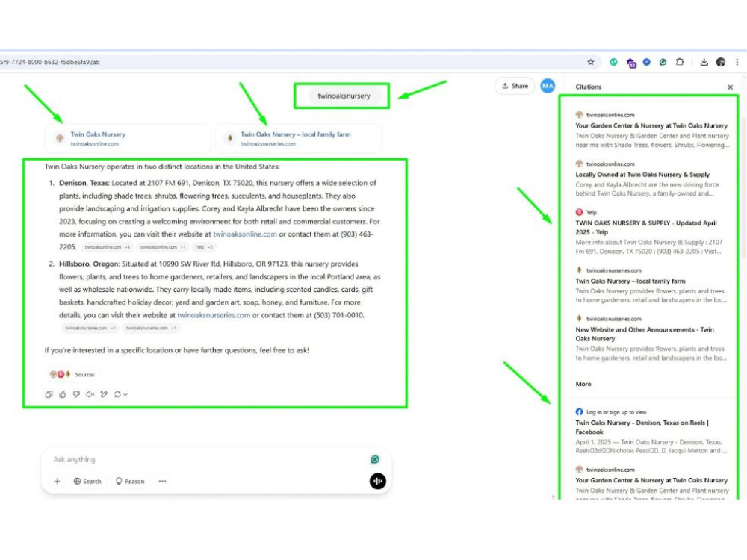The height and width of the screenshot is (560, 747).
Task: Open the regenerate response dropdown
Action: (120, 394)
